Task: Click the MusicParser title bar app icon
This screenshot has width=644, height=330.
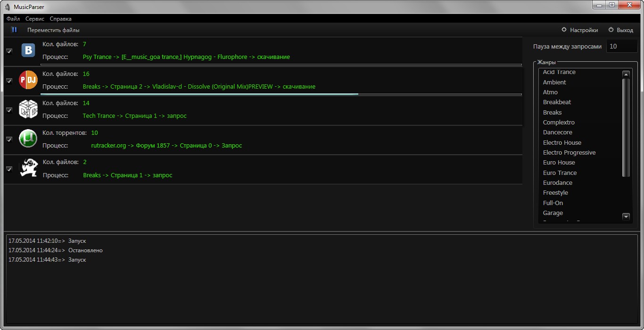Action: pos(8,7)
